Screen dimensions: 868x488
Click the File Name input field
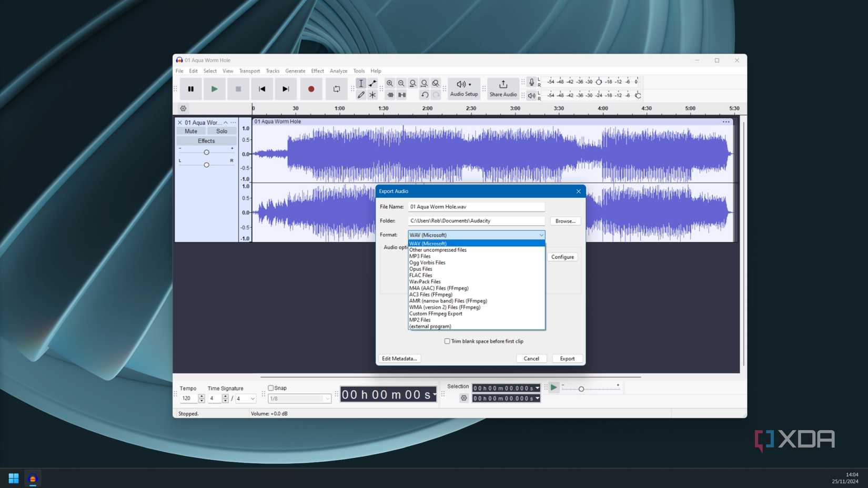pos(476,207)
